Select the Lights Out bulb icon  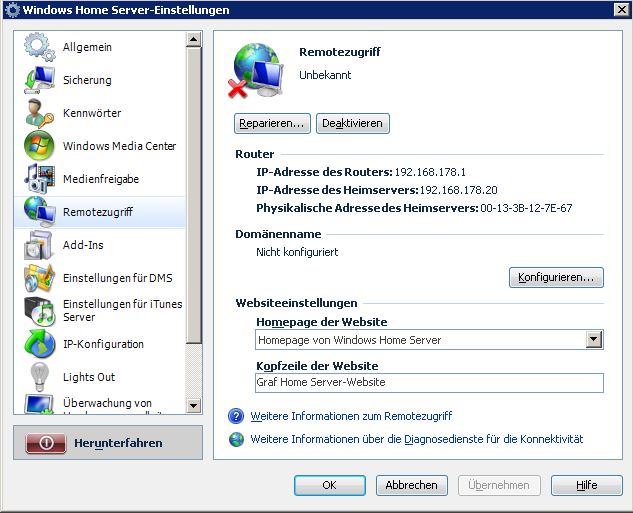(x=39, y=377)
